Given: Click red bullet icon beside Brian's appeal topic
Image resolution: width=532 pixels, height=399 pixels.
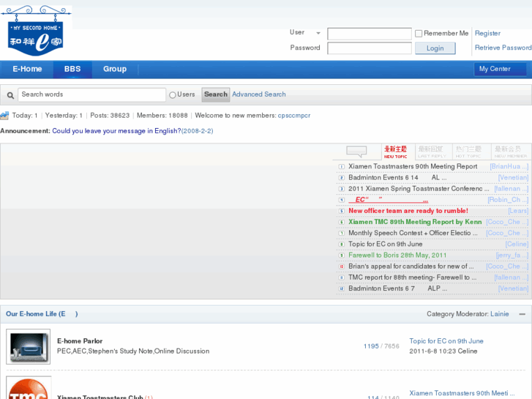Looking at the screenshot, I should point(342,266).
